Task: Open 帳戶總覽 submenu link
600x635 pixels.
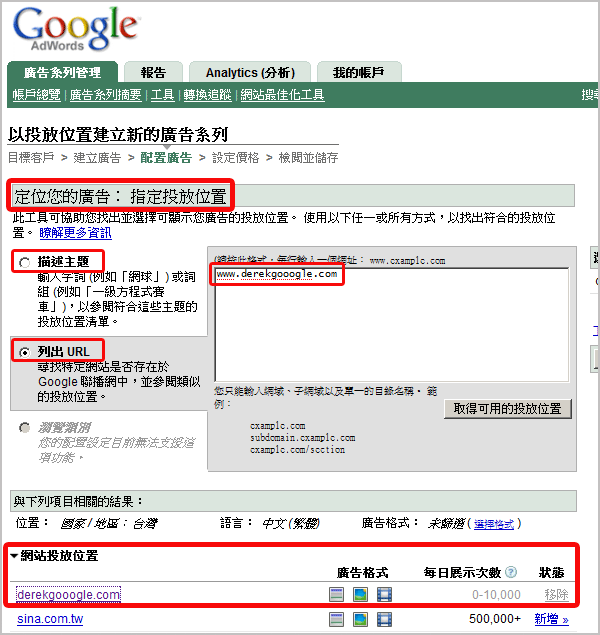Action: click(x=36, y=95)
